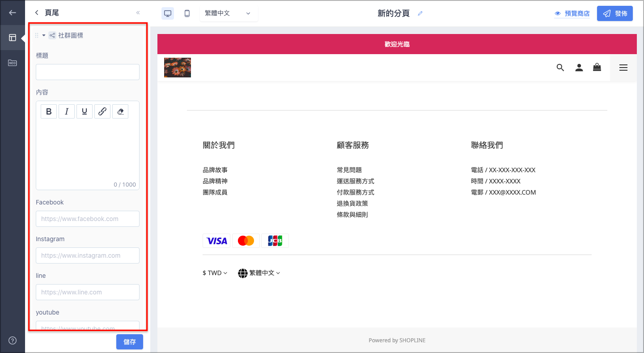Viewport: 644px width, 353px height.
Task: Toggle underline in content editor
Action: pyautogui.click(x=85, y=111)
